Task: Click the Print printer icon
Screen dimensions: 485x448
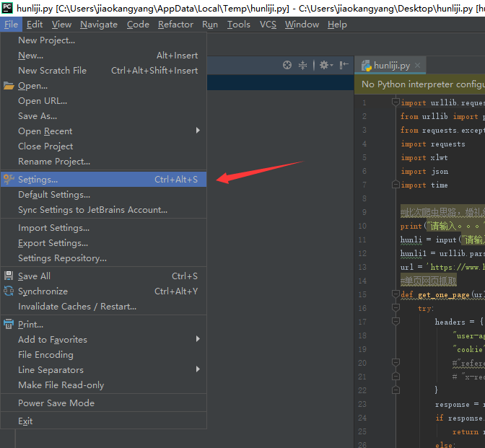Action: pos(9,324)
